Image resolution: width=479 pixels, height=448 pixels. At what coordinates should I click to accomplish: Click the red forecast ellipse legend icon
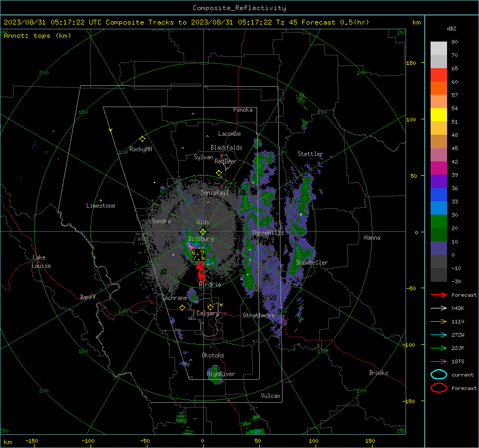(x=439, y=388)
